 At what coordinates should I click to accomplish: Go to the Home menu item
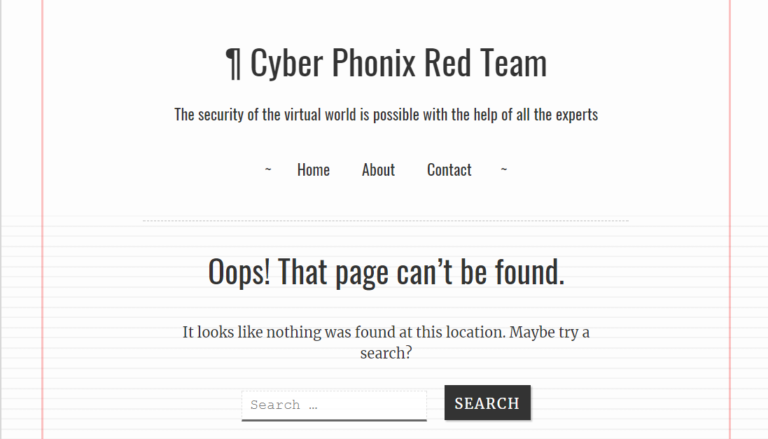[x=313, y=170]
